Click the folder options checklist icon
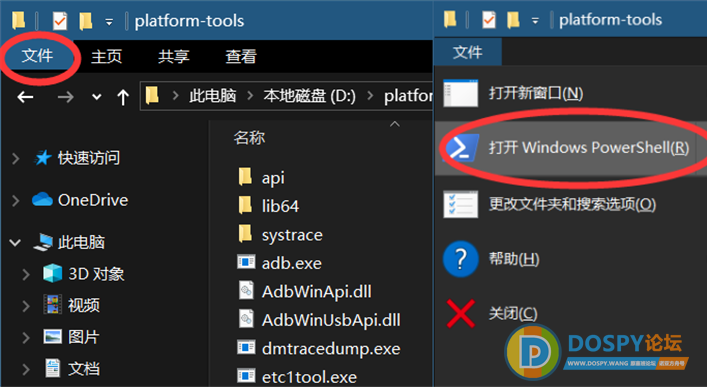The image size is (707, 387). click(460, 204)
